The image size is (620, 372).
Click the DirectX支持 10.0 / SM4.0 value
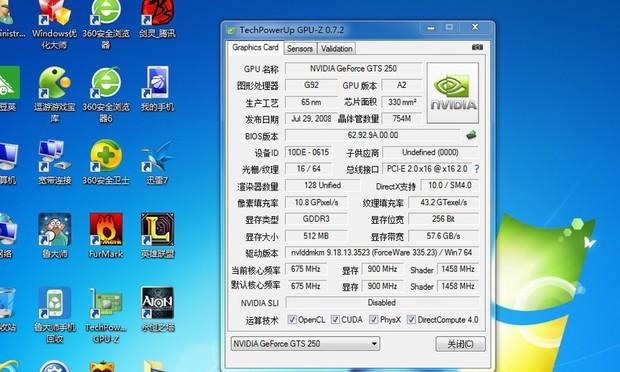tap(450, 185)
